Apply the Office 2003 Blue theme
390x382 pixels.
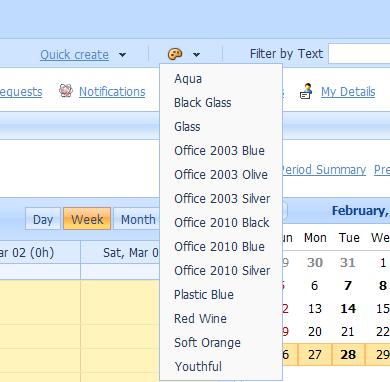221,151
